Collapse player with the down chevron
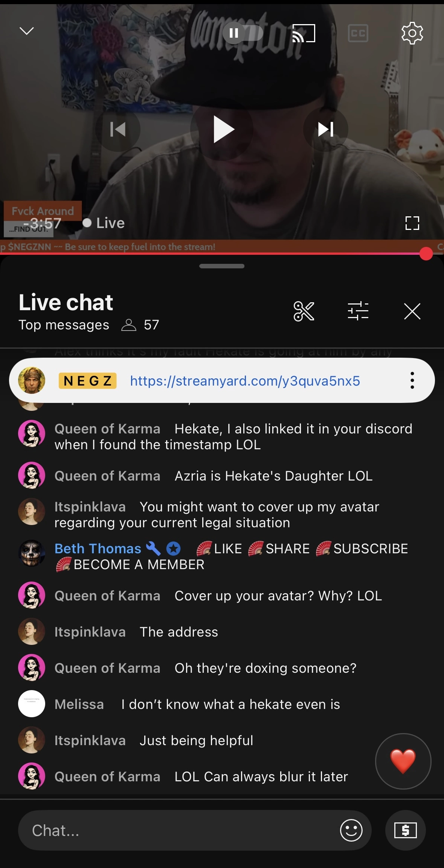The width and height of the screenshot is (444, 868). click(26, 31)
